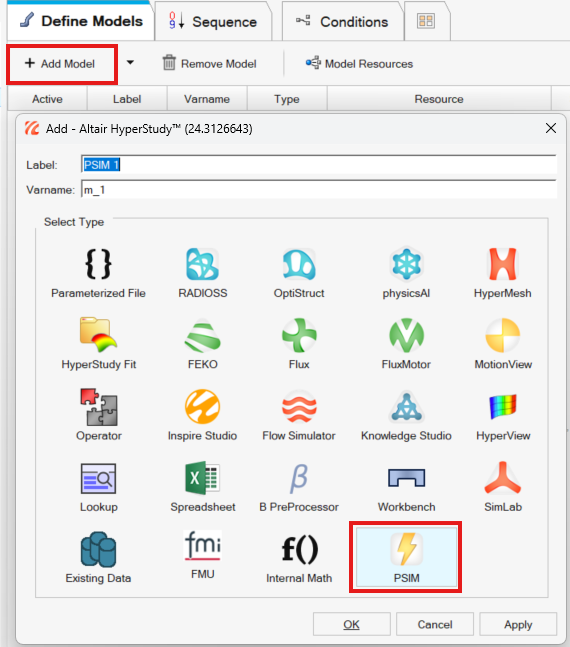Select the HyperView model type
This screenshot has height=647, width=570.
tap(503, 416)
